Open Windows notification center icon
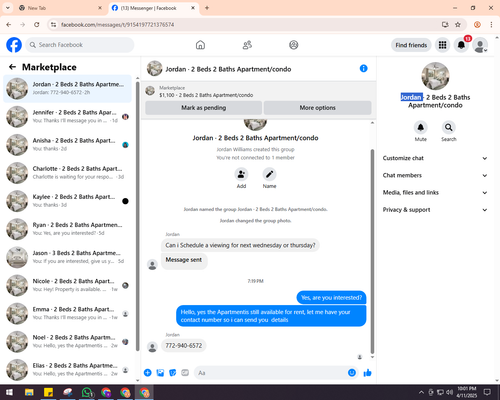Screen dimensions: 500x400 487,392
